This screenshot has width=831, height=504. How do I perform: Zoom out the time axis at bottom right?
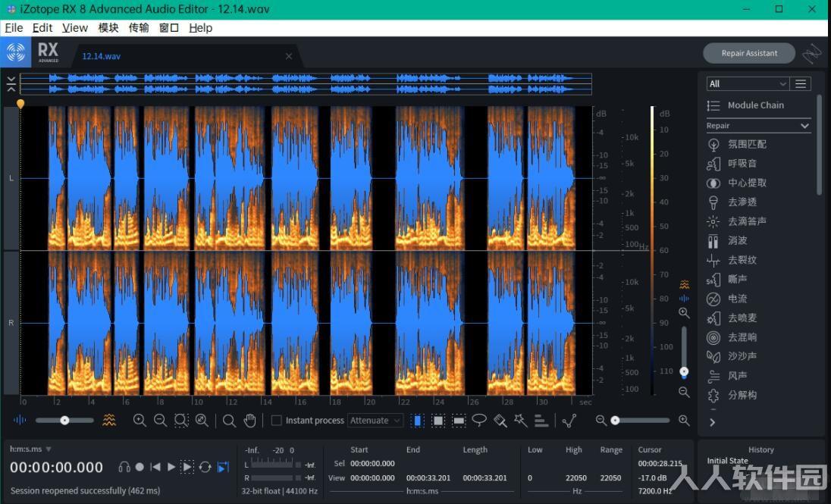coord(601,421)
